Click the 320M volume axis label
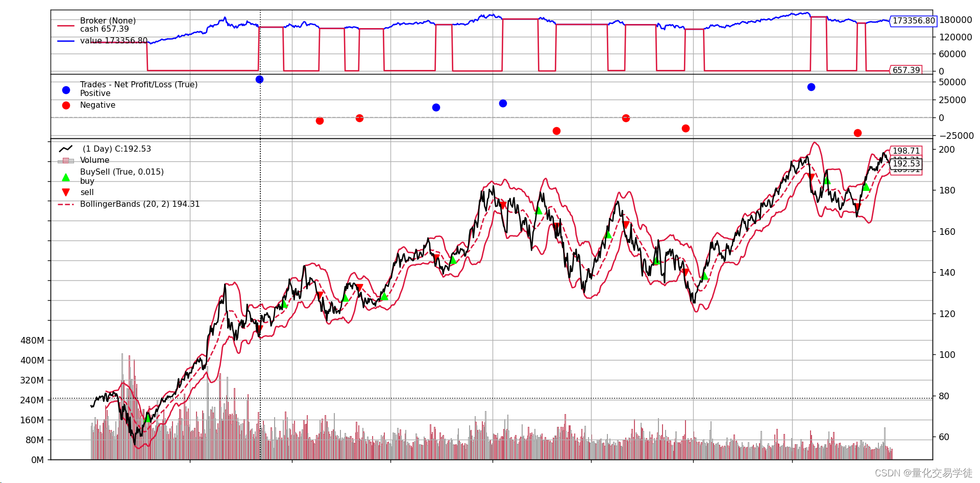Screen dimensions: 980x483 (x=32, y=380)
